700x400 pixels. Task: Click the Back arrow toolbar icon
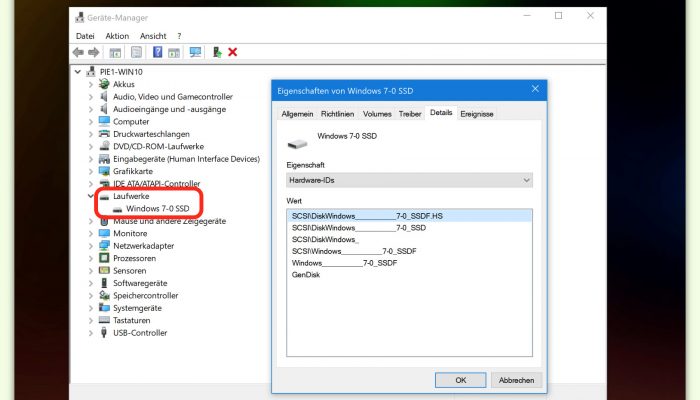[78, 52]
